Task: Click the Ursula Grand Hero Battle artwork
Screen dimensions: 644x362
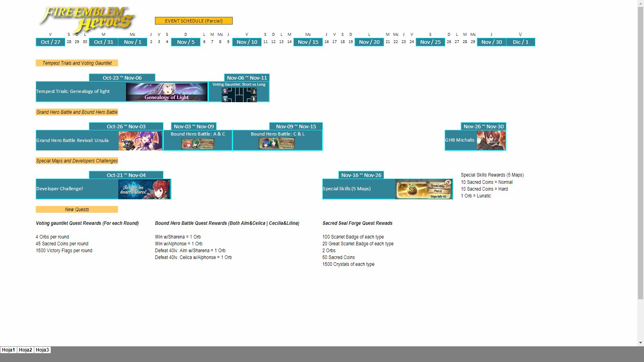Action: point(140,141)
